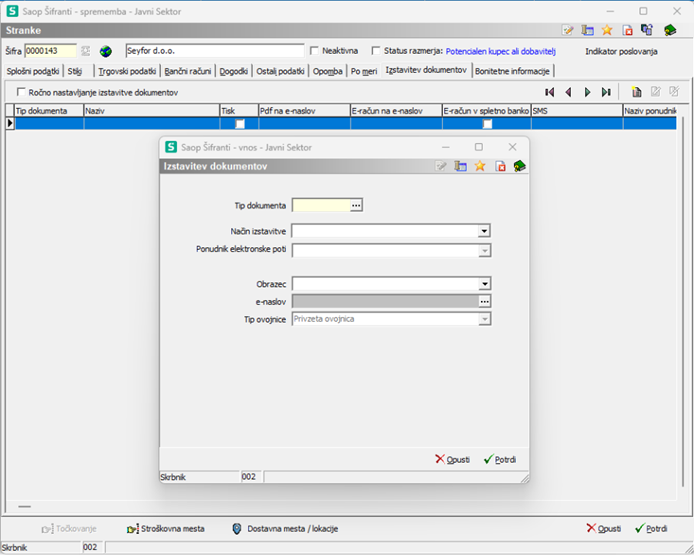Open e-naslov lookup ellipsis button
The height and width of the screenshot is (556, 694).
(485, 301)
